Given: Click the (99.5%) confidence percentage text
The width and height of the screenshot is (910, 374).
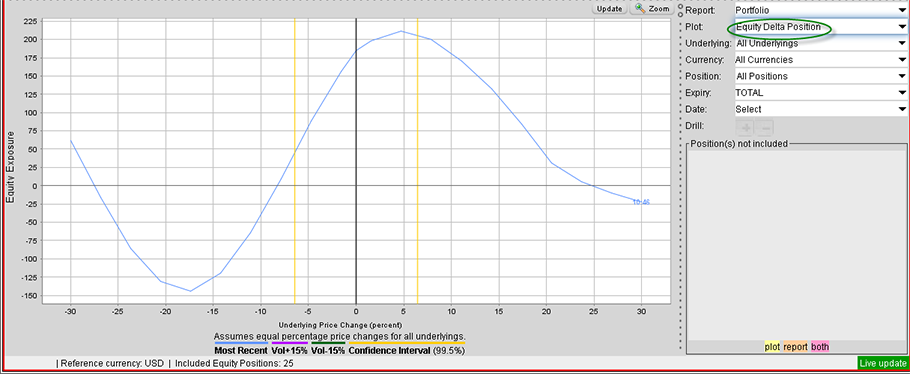Looking at the screenshot, I should click(x=450, y=351).
